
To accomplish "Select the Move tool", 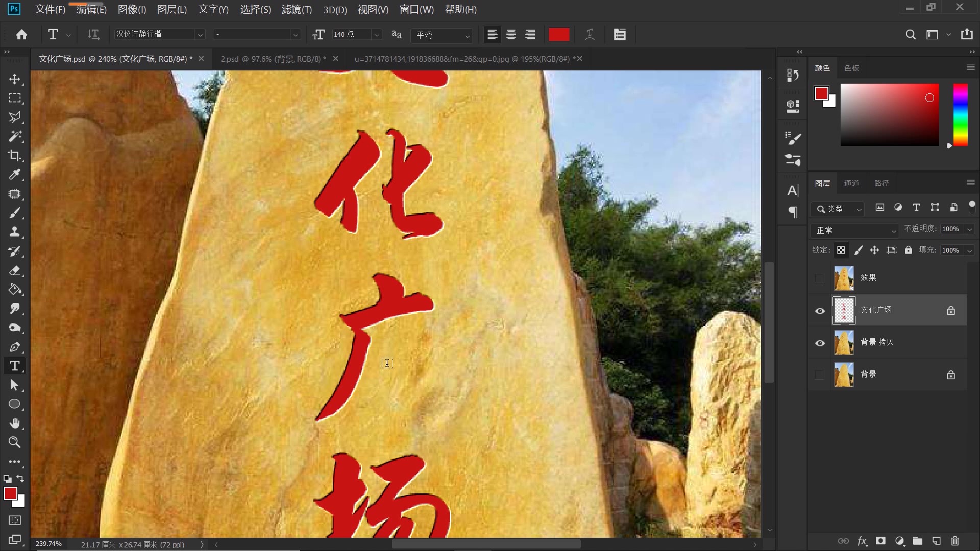I will [15, 79].
